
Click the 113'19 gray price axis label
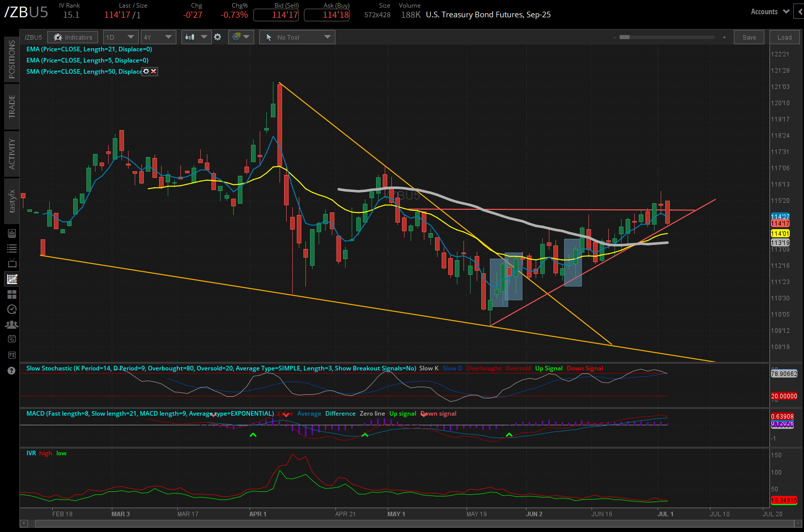780,243
